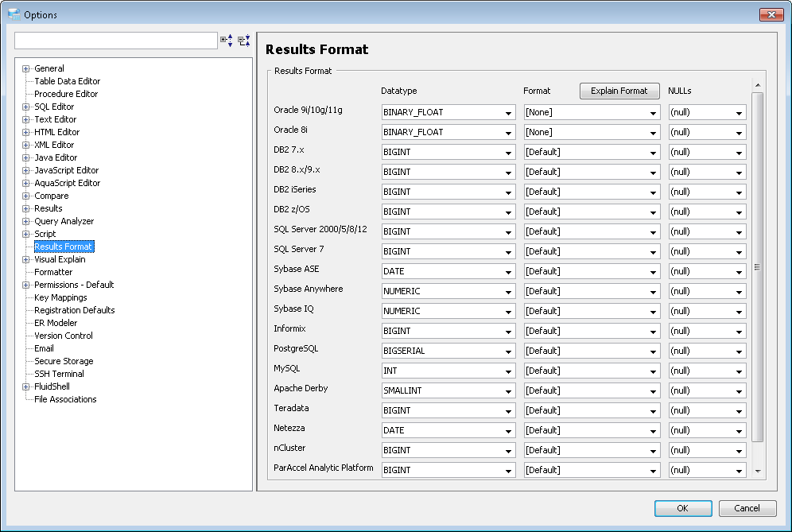The image size is (792, 532).
Task: Open the DB2 8.x/9.x format dropdown
Action: point(592,172)
